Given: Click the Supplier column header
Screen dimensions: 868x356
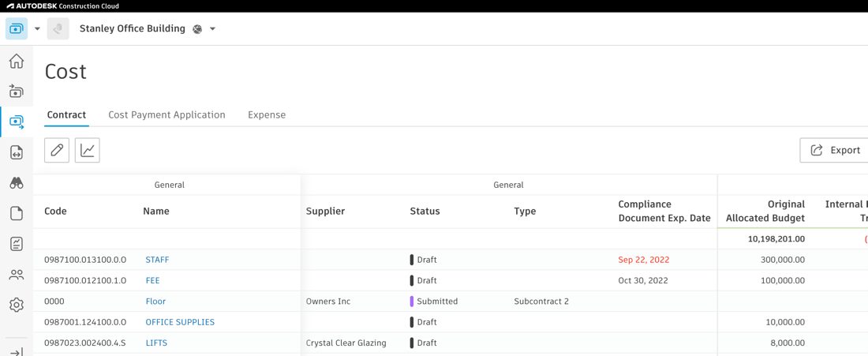Looking at the screenshot, I should click(x=325, y=211).
